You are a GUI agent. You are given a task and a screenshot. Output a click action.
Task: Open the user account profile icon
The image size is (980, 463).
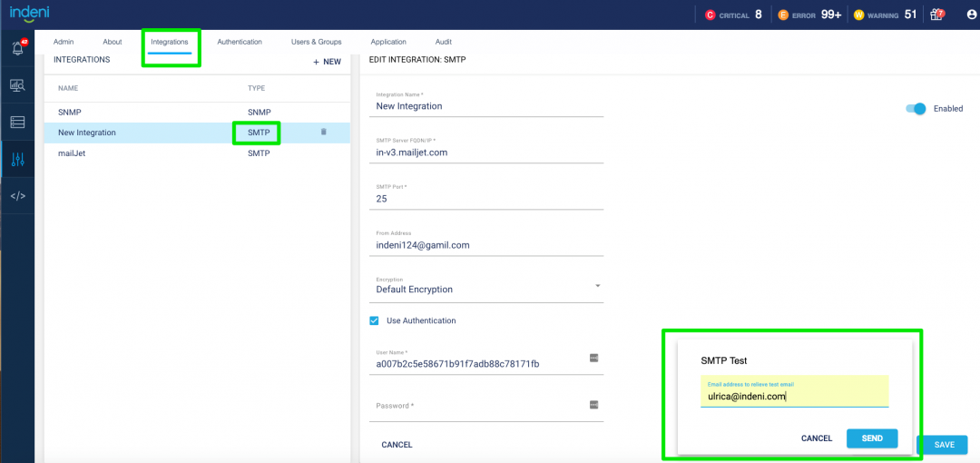pyautogui.click(x=972, y=15)
